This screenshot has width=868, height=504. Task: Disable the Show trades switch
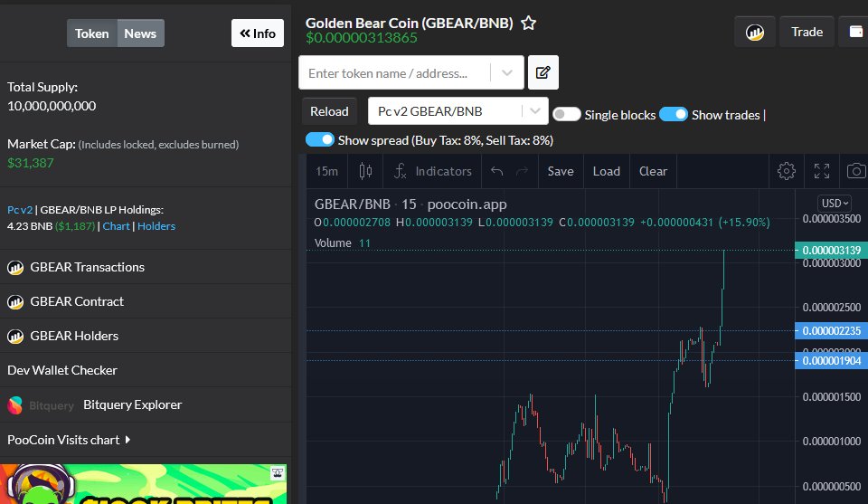673,115
